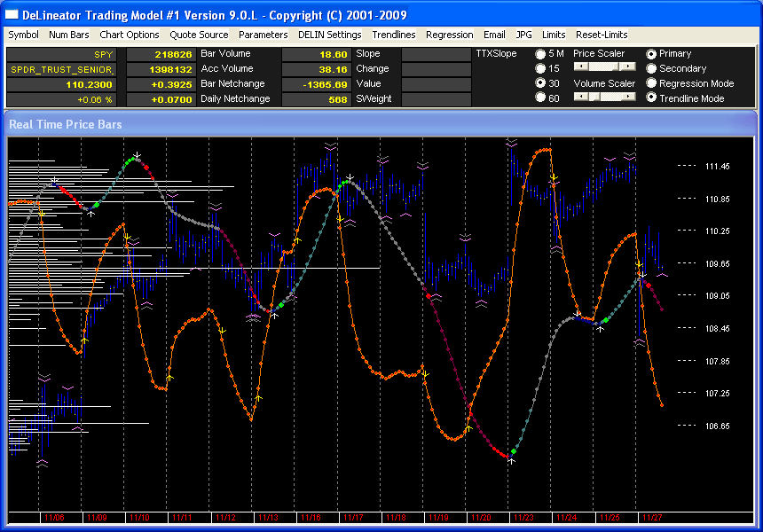The width and height of the screenshot is (763, 532).
Task: Click the Reset-Limits menu item
Action: coord(602,35)
